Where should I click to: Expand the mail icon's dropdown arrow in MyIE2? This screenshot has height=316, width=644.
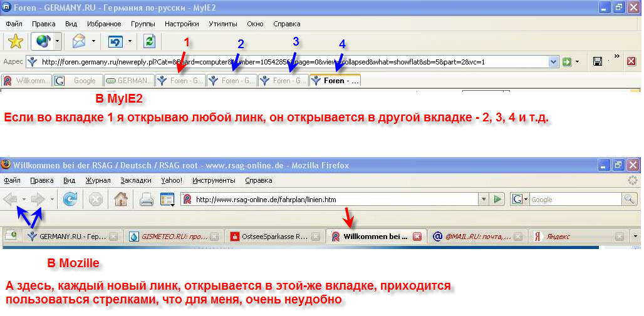point(93,41)
